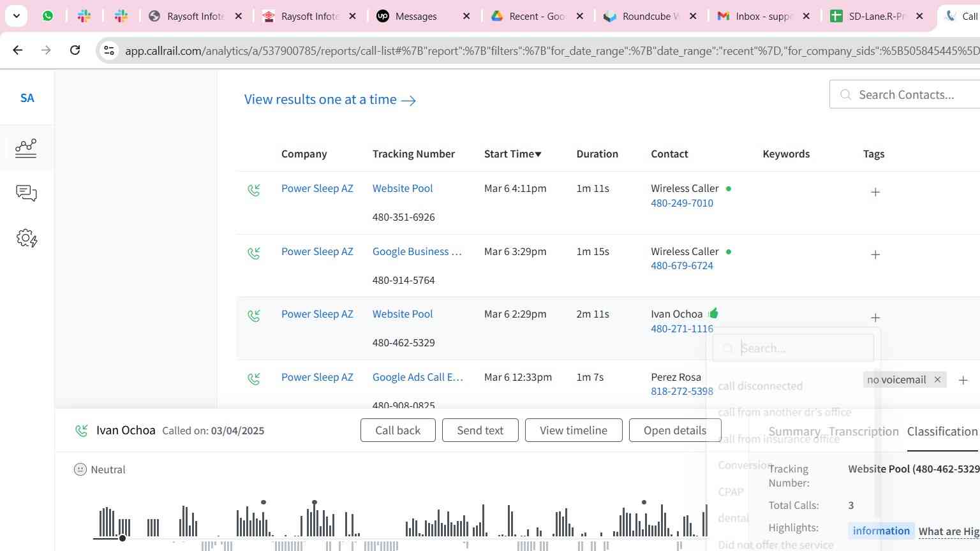Screen dimensions: 980x551
Task: Click thumbs-up icon beside Ivan Ochoa
Action: coord(713,313)
